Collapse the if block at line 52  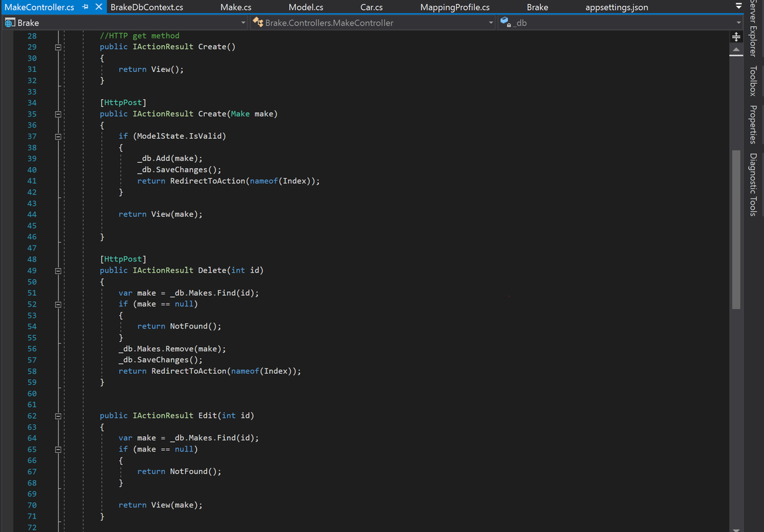pyautogui.click(x=58, y=305)
